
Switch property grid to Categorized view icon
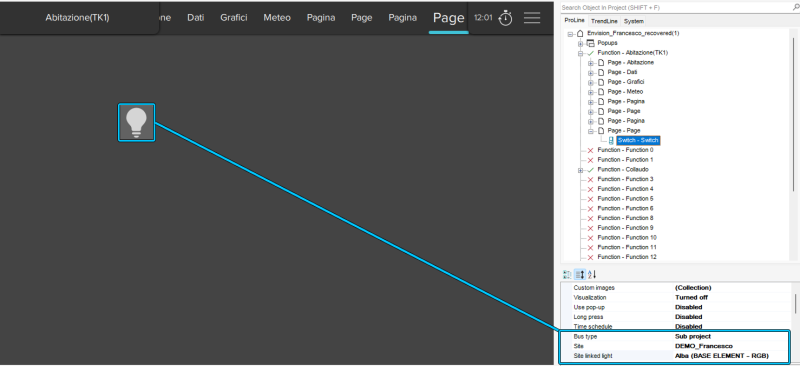567,275
